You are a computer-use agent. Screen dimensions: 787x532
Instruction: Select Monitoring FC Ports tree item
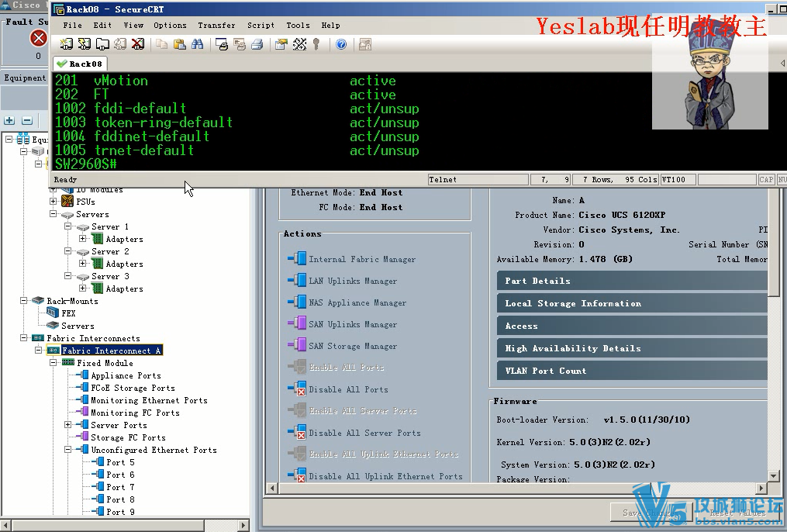point(135,413)
